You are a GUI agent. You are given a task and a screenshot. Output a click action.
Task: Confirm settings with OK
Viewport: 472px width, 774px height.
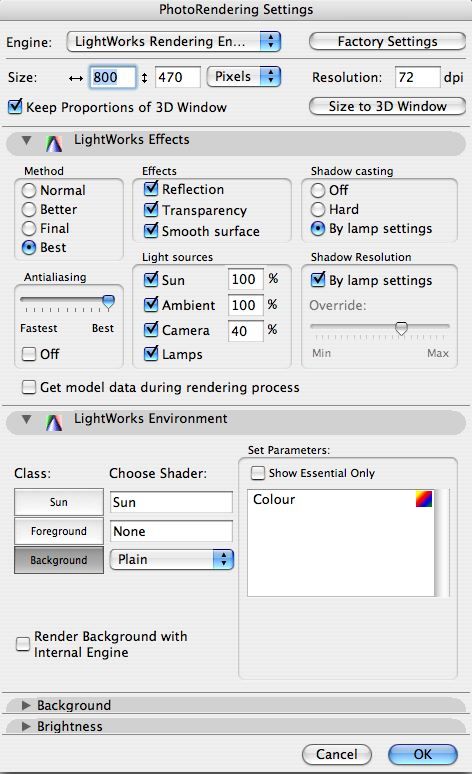pos(423,754)
